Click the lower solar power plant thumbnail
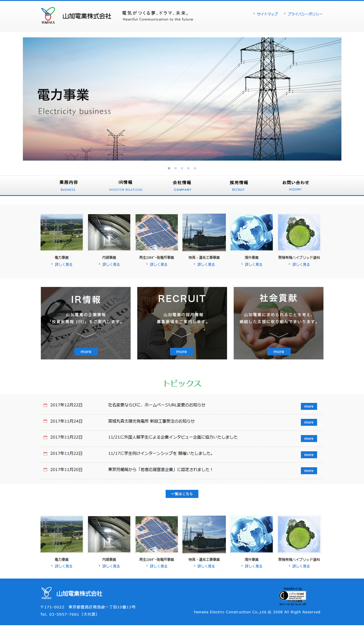 point(157,534)
